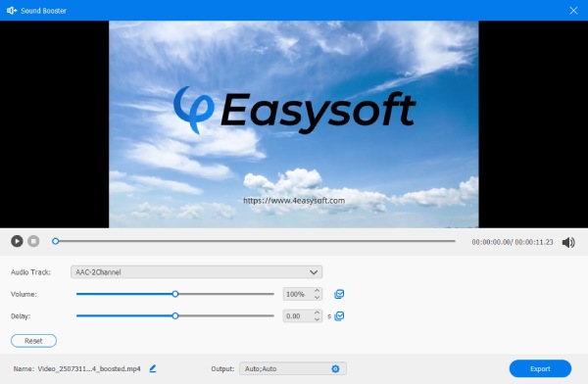Viewport: 588px width, 384px height.
Task: Apply delay setting to all icon
Action: click(x=339, y=316)
